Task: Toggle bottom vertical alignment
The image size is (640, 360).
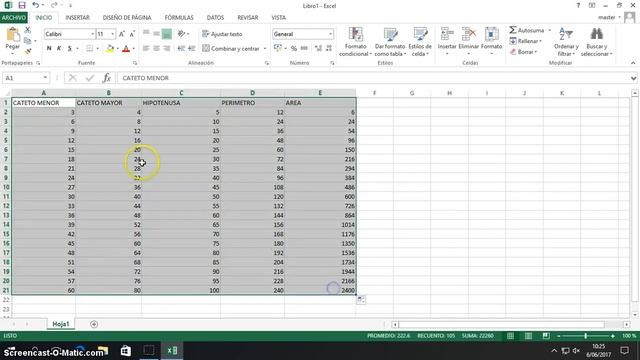Action: coord(167,34)
